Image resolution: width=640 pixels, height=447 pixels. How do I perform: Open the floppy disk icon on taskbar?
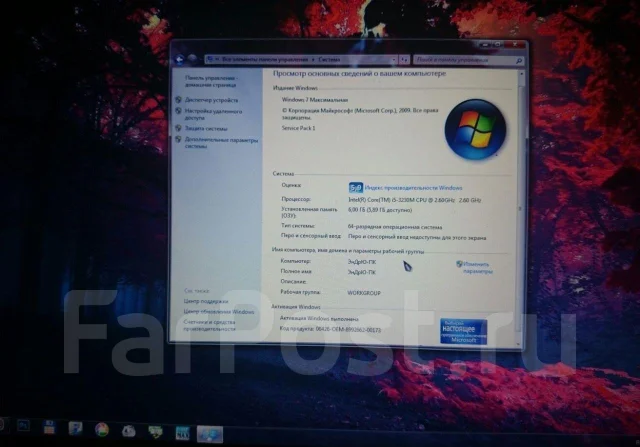[x=49, y=427]
